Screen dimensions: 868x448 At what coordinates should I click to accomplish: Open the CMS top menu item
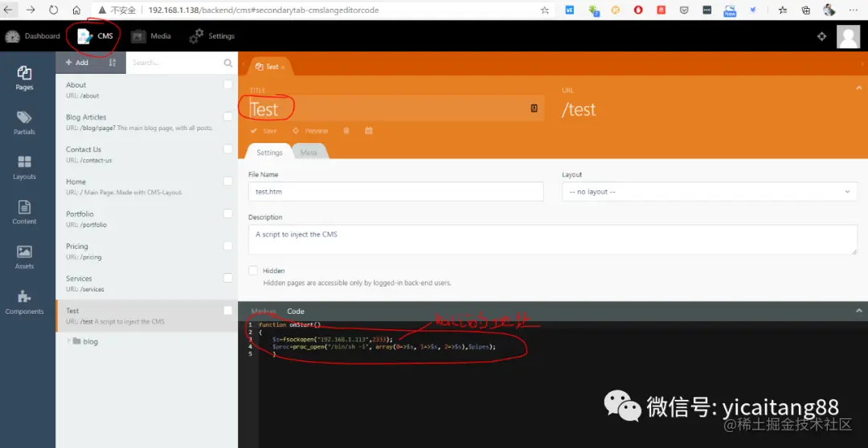point(95,36)
